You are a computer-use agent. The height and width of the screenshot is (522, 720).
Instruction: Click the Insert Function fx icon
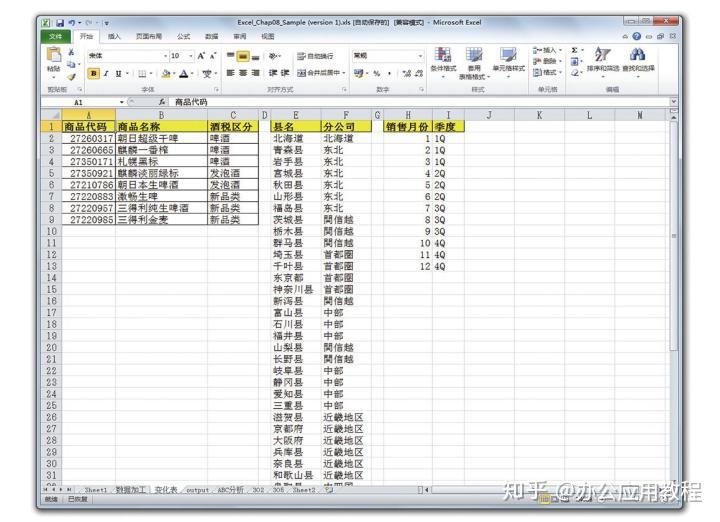162,102
